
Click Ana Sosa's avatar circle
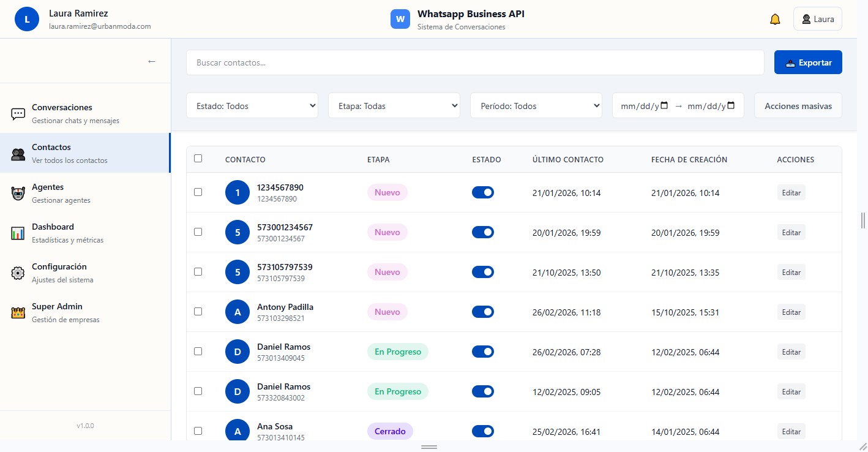click(238, 431)
